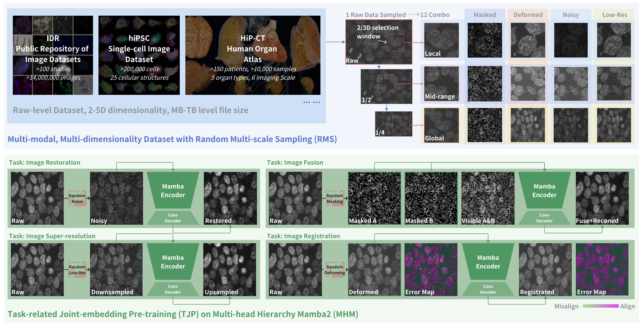Open the HiP-CT Human Organ Atlas image
The width and height of the screenshot is (644, 328).
(x=253, y=55)
